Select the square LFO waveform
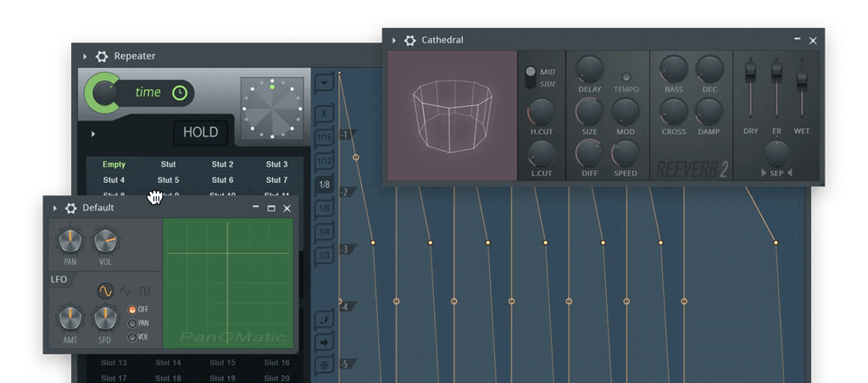The height and width of the screenshot is (383, 868). pyautogui.click(x=144, y=291)
